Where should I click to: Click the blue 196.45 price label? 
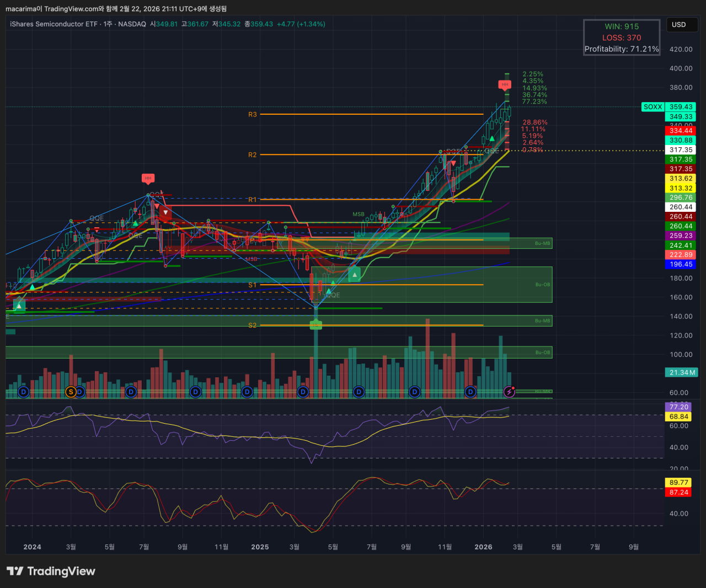pos(681,264)
